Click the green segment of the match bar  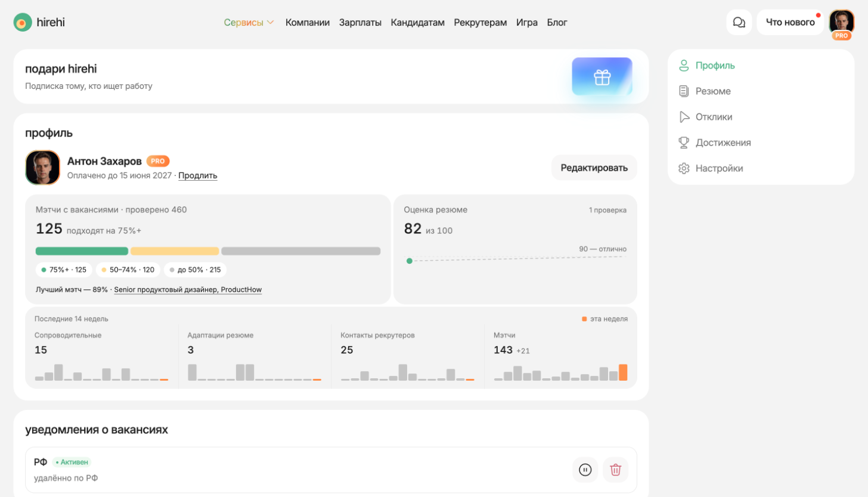(82, 251)
